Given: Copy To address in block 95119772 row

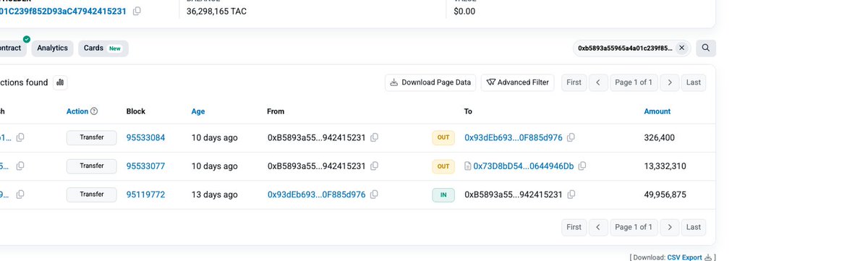Looking at the screenshot, I should pos(571,194).
